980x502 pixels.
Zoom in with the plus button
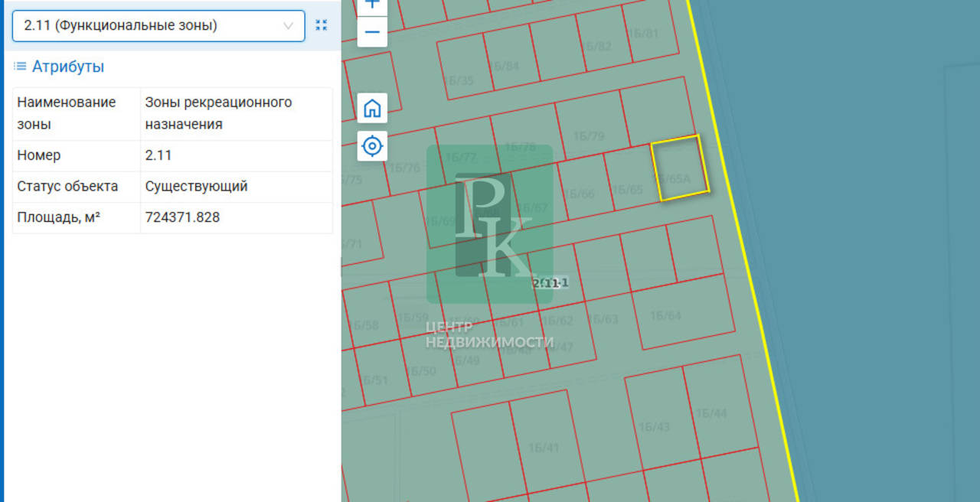[372, 5]
